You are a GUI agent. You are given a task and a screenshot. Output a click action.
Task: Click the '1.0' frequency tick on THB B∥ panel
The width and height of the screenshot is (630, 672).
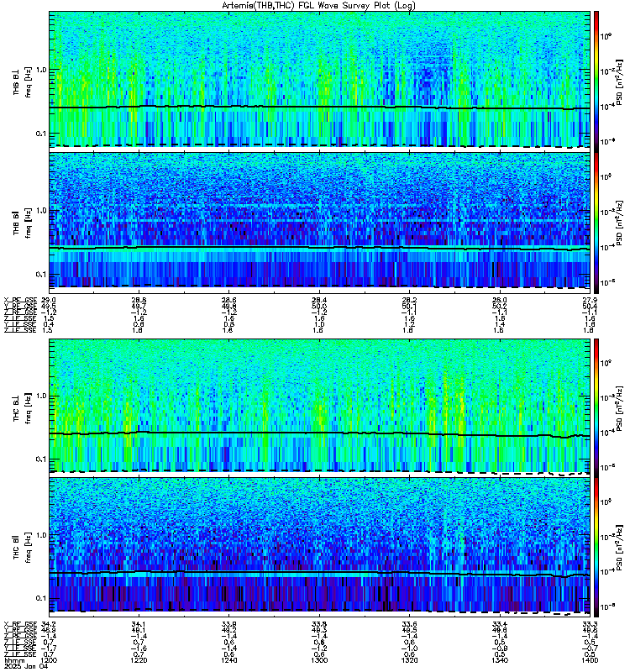[x=41, y=211]
